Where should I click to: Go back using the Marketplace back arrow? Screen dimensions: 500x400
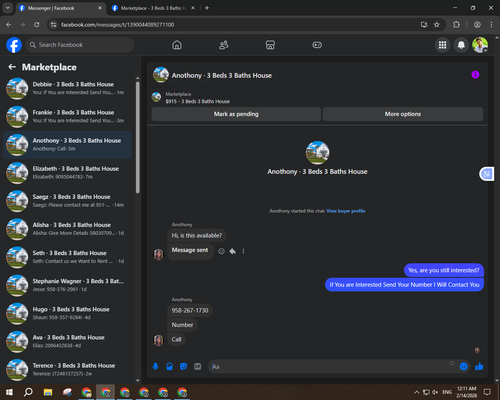[12, 67]
